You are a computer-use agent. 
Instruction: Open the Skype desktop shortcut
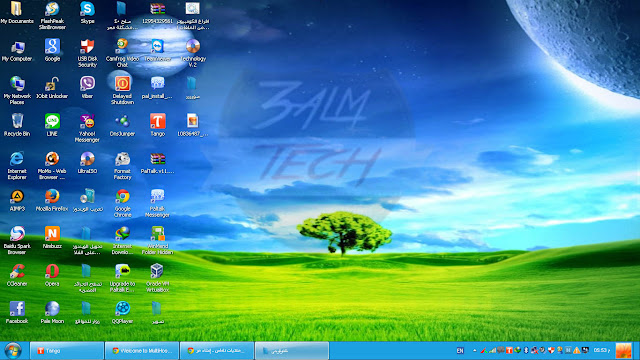[x=87, y=12]
